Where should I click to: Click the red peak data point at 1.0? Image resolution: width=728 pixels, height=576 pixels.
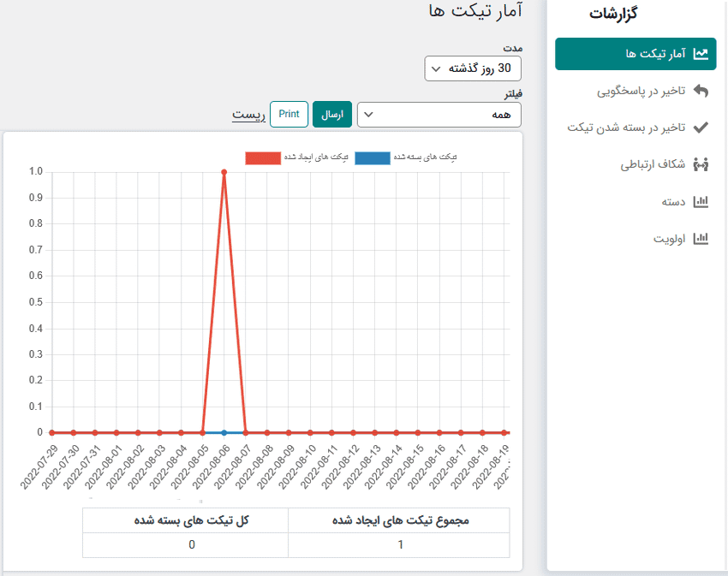[224, 172]
